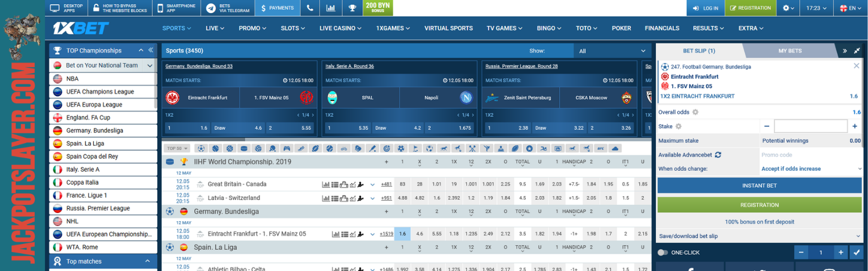This screenshot has width=868, height=271.
Task: Increase one-click amount with plus button
Action: pyautogui.click(x=840, y=252)
